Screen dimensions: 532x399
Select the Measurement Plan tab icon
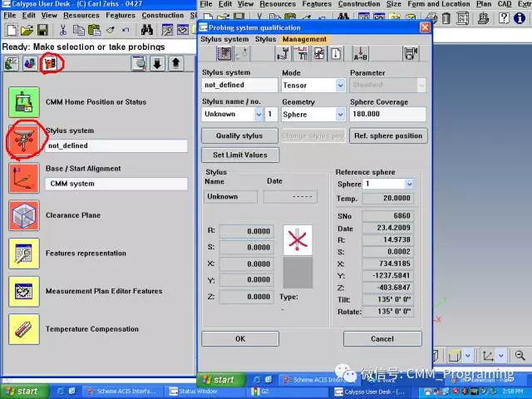[x=12, y=63]
